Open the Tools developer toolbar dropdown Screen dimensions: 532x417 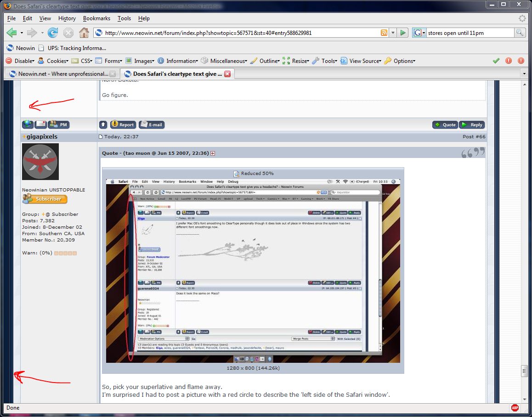pos(325,61)
